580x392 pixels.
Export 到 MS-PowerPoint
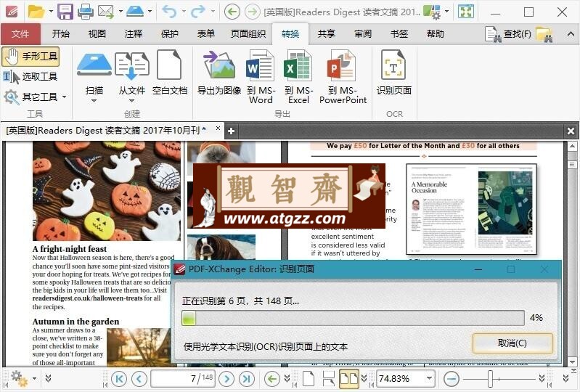click(x=343, y=77)
